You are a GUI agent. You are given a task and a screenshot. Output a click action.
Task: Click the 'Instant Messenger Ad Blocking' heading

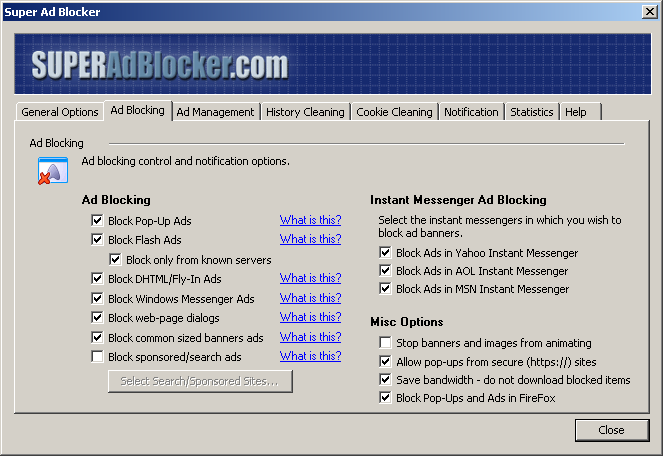click(x=458, y=200)
